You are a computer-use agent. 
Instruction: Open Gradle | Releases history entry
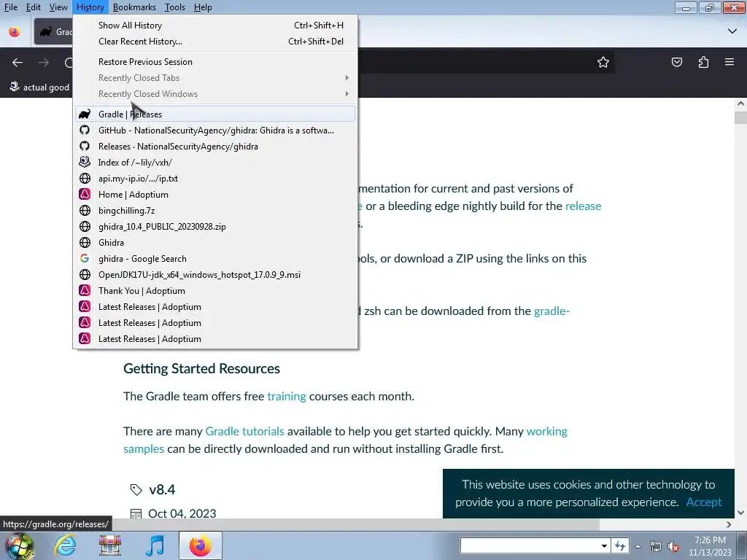tap(215, 114)
